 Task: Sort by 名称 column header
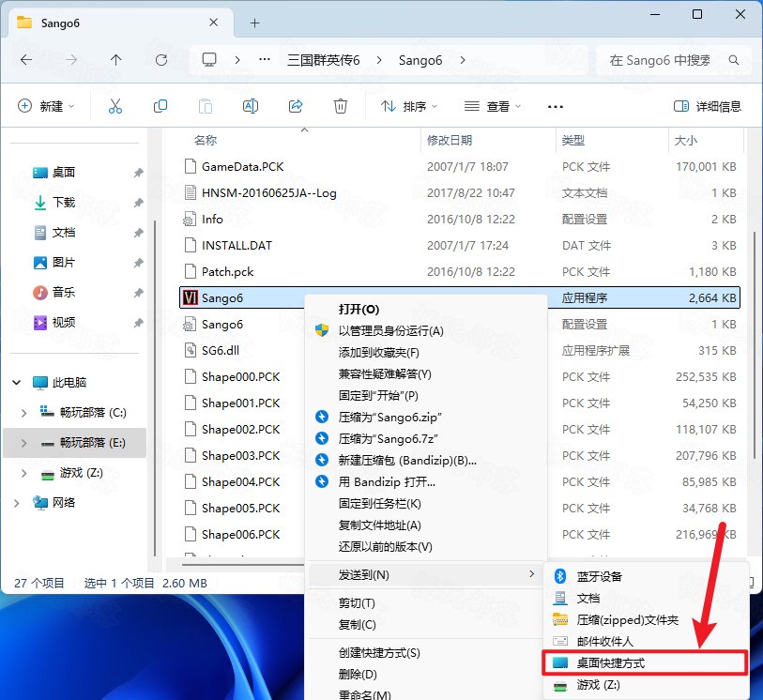coord(206,141)
